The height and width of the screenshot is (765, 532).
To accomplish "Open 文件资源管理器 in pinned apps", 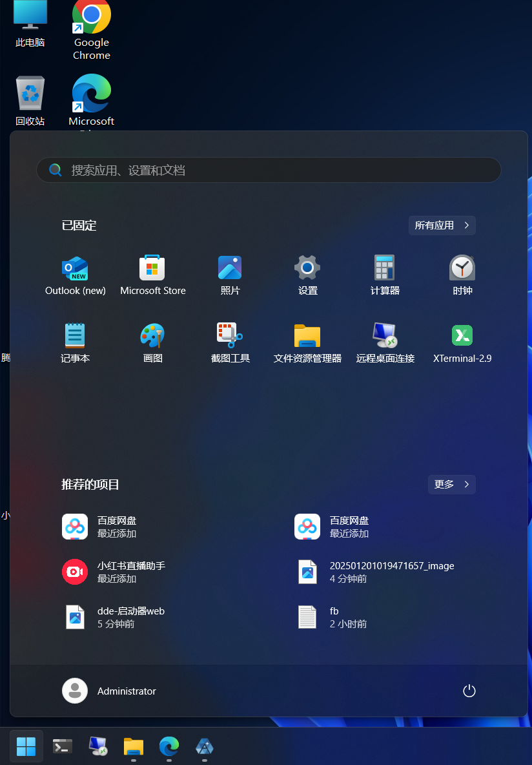I will [308, 343].
